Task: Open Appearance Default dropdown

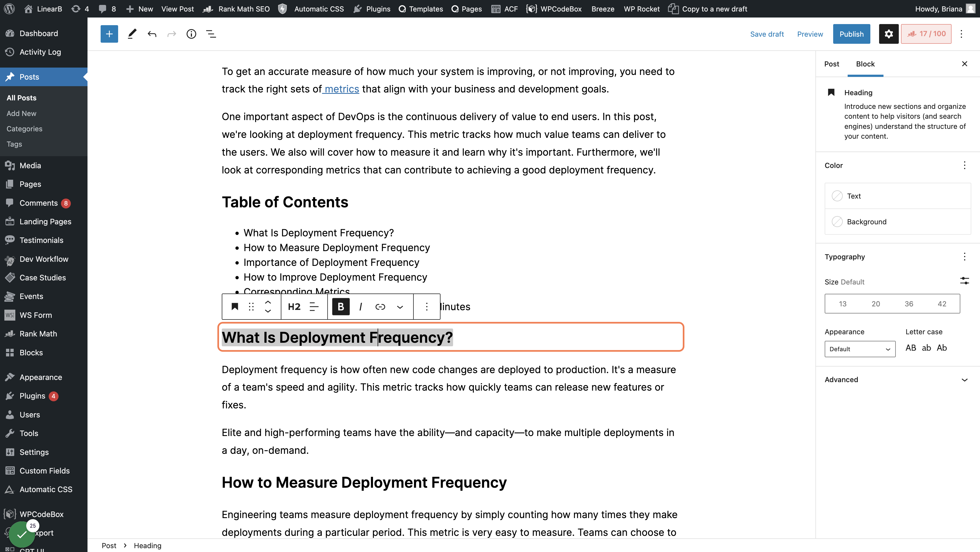Action: (x=860, y=349)
